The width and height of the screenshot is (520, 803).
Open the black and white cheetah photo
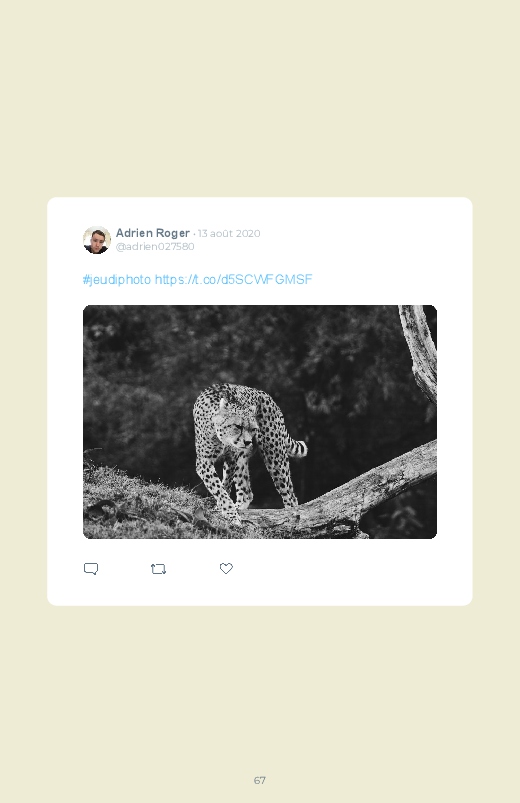[260, 421]
